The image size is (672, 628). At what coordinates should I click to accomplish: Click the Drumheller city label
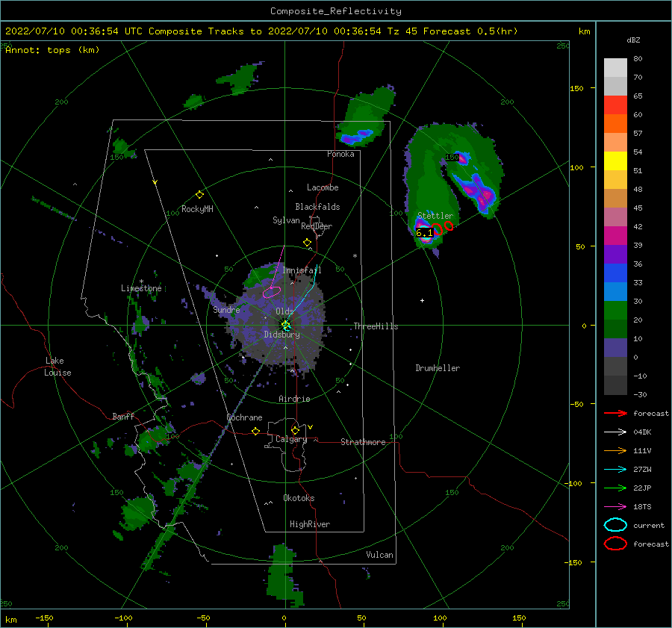coord(438,368)
